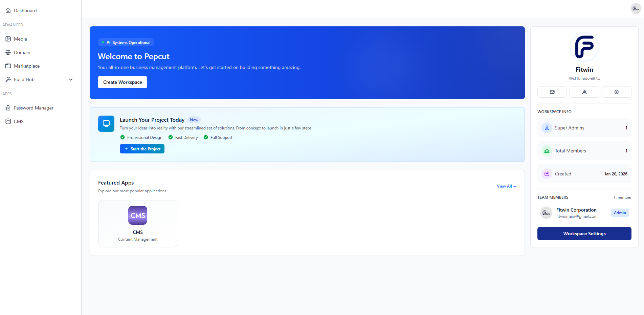Viewport: 644px width, 315px height.
Task: Select the Admin badge next to Fitwin Corporation
Action: (620, 213)
